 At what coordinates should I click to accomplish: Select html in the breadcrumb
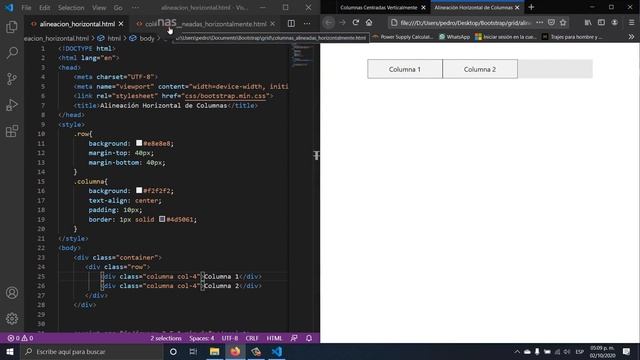tap(114, 38)
